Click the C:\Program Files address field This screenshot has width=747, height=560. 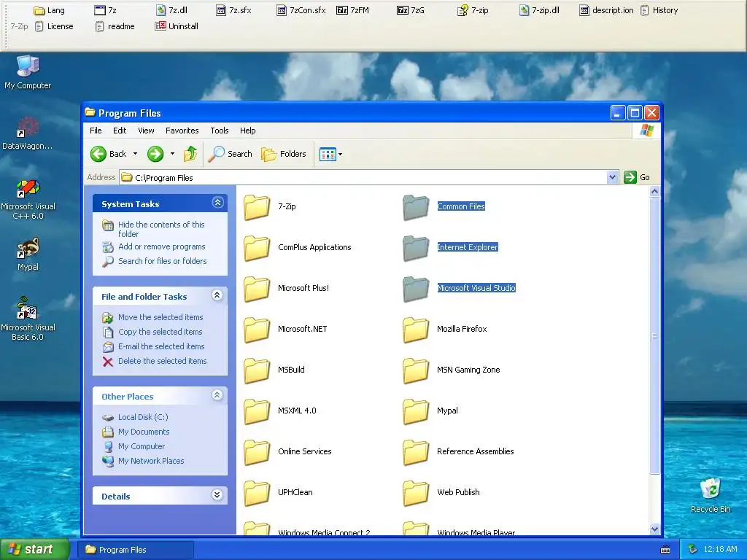(x=363, y=178)
